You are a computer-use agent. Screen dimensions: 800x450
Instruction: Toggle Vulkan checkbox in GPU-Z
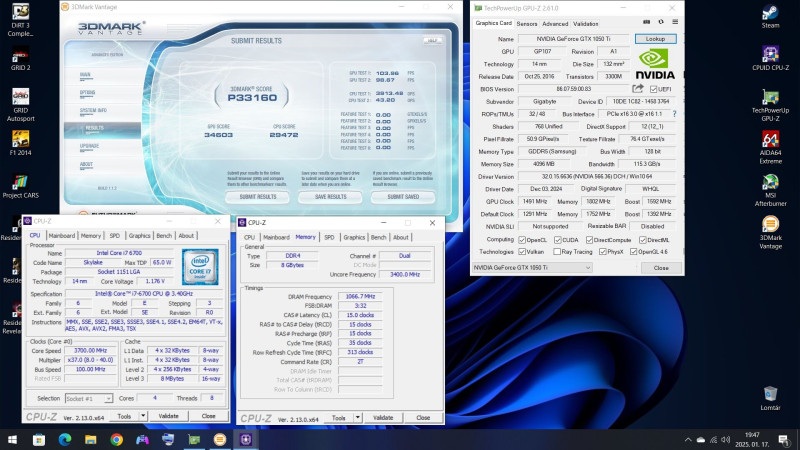[522, 252]
